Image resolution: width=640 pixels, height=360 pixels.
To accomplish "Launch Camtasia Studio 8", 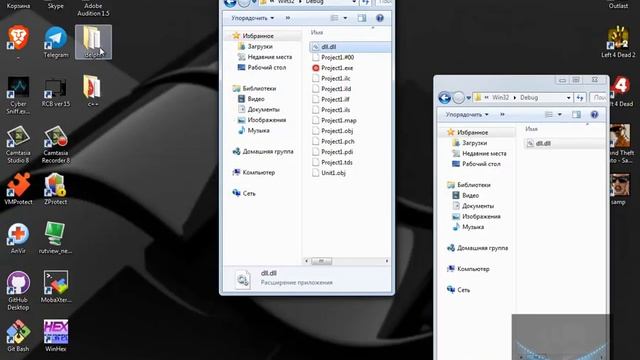I will (18, 144).
